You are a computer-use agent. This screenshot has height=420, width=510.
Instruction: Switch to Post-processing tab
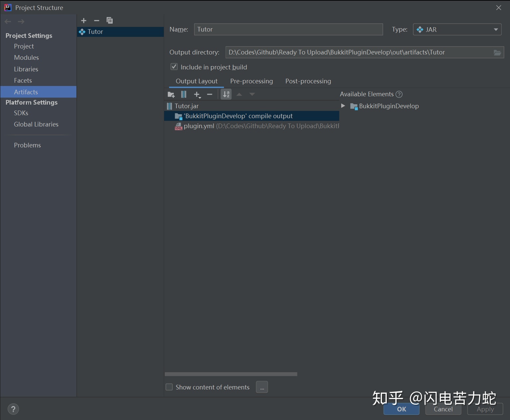tap(308, 81)
